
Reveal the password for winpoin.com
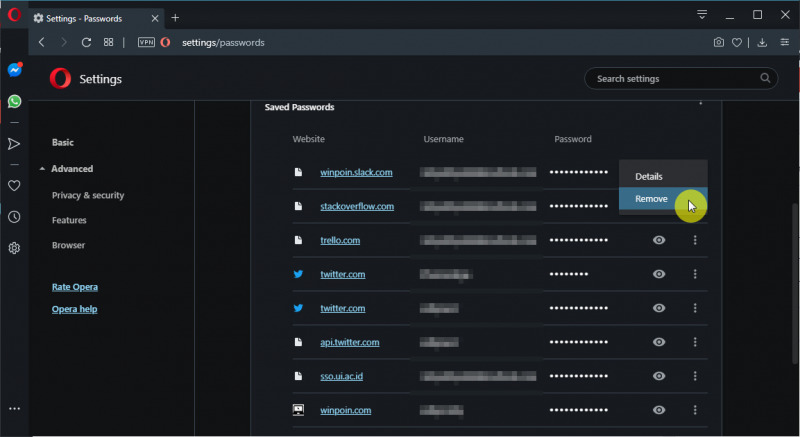[659, 410]
